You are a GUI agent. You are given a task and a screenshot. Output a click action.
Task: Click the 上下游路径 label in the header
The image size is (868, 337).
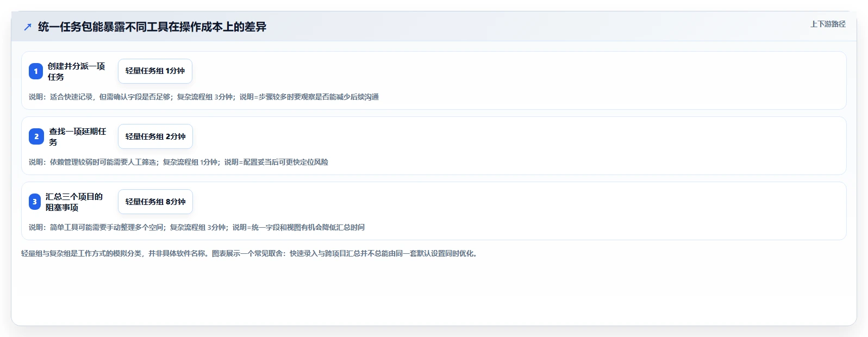pos(828,24)
